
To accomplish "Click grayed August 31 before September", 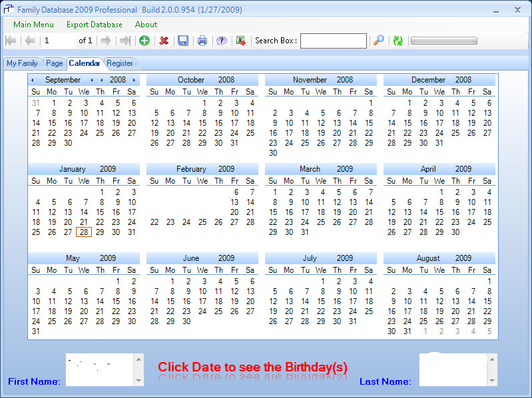I will pyautogui.click(x=36, y=103).
